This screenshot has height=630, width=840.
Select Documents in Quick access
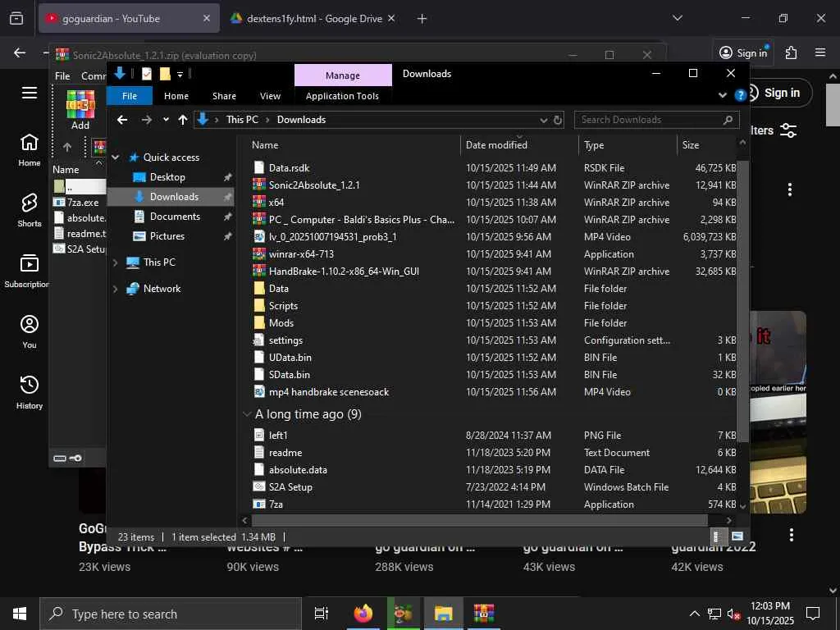175,217
